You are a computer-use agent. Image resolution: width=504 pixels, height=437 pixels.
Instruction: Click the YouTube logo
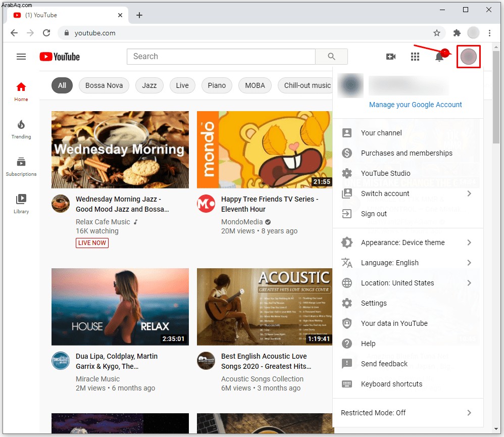click(x=60, y=57)
